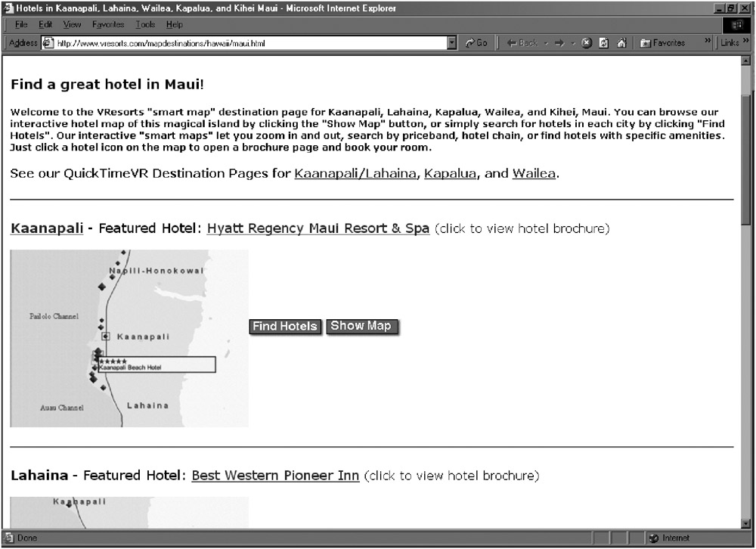Screen dimensions: 756x549
Task: Click the "Lahaina" label on Kaanapali map
Action: tap(147, 406)
